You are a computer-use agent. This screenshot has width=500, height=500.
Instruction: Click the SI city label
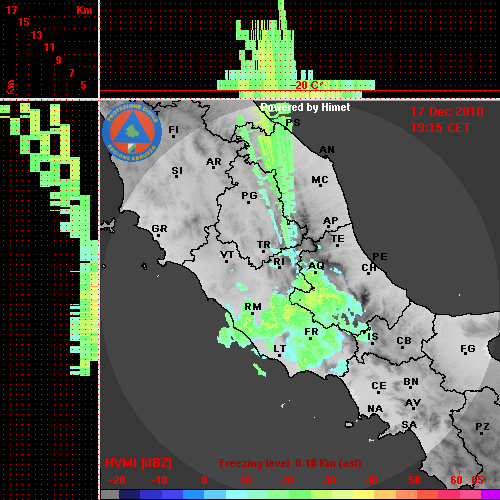[177, 171]
